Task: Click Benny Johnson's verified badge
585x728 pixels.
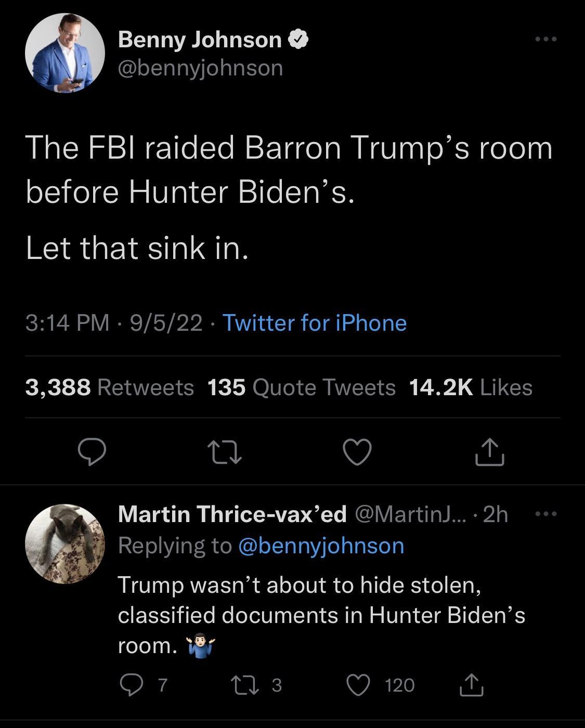Action: (299, 38)
